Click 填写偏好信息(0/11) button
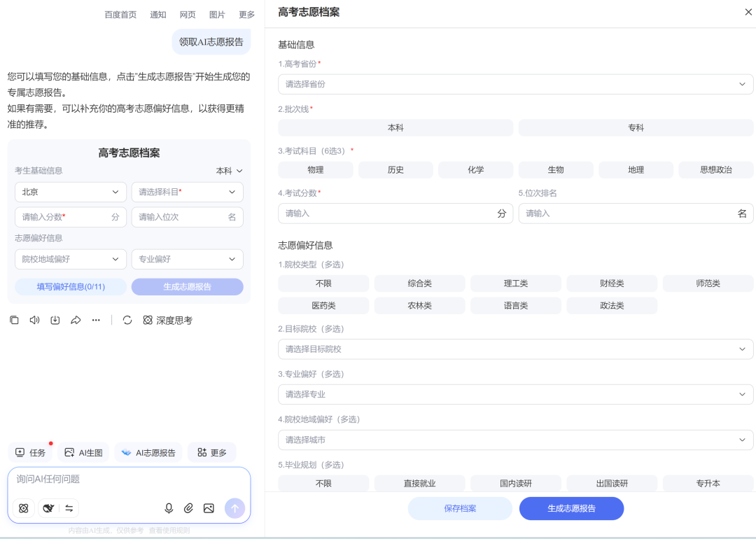The height and width of the screenshot is (539, 756). pos(71,287)
